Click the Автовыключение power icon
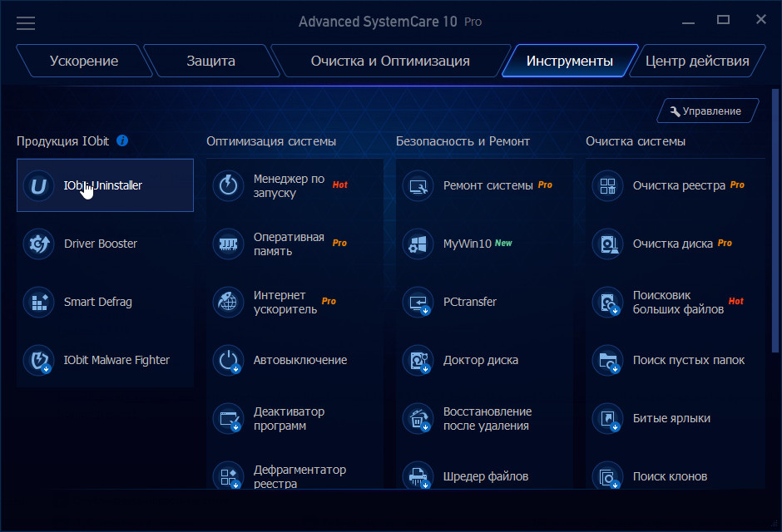Screen dimensions: 782x532 click(229, 360)
